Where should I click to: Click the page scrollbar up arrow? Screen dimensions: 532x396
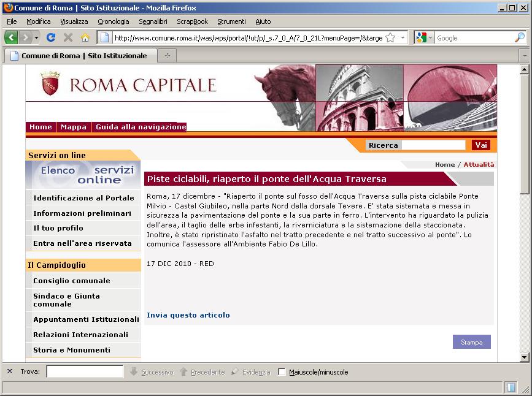[x=524, y=69]
